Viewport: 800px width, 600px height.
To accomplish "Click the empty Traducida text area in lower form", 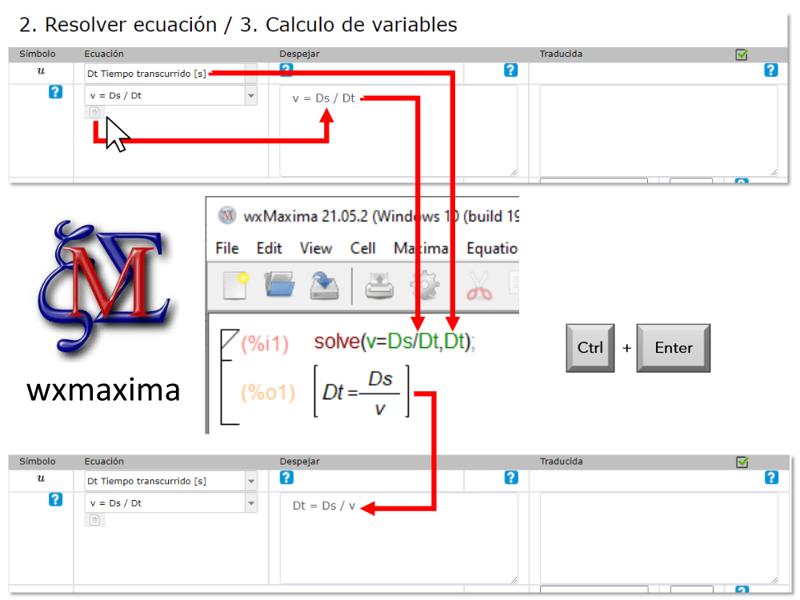I will [659, 538].
